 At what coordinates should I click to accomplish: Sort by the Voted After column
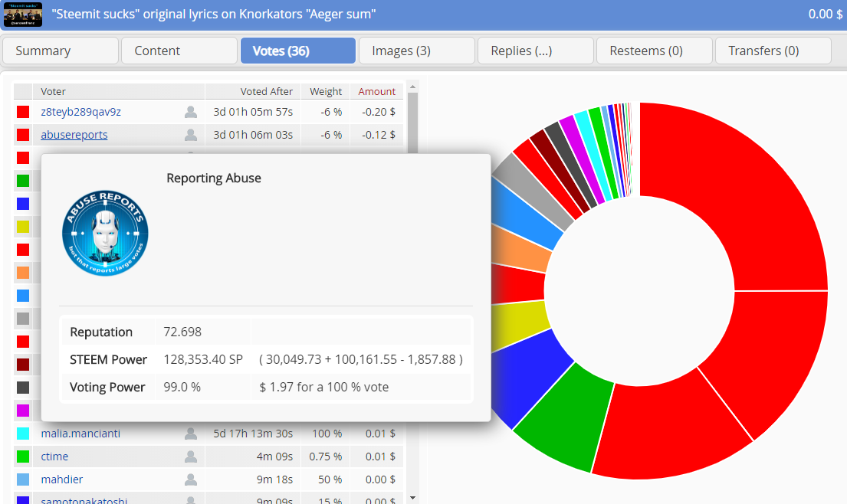[x=254, y=91]
